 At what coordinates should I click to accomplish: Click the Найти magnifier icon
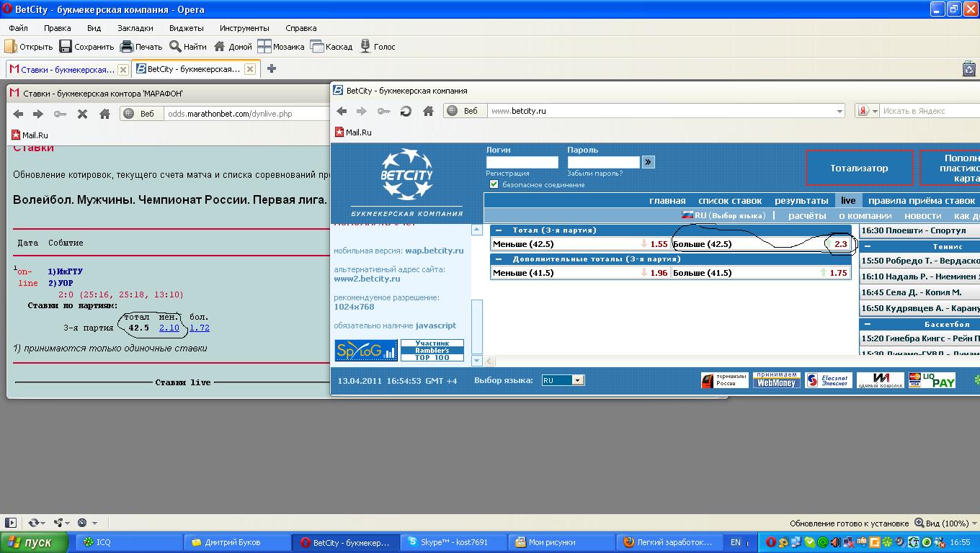(x=175, y=47)
